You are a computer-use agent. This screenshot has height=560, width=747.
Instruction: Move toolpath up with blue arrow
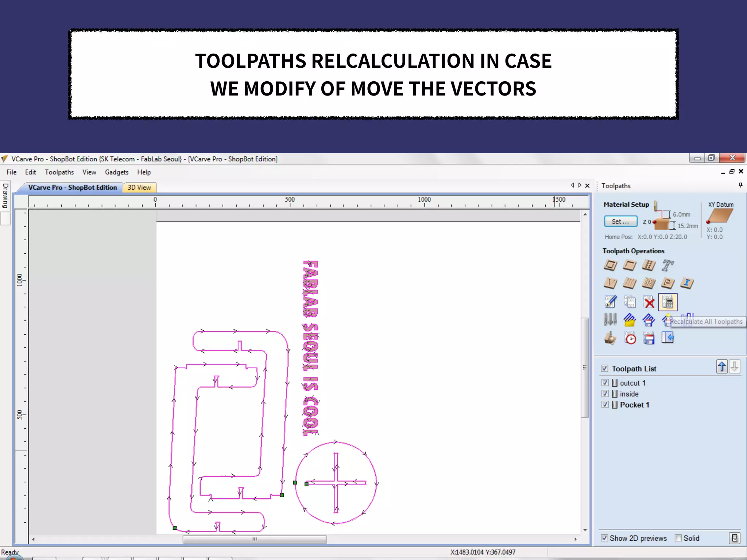point(722,367)
